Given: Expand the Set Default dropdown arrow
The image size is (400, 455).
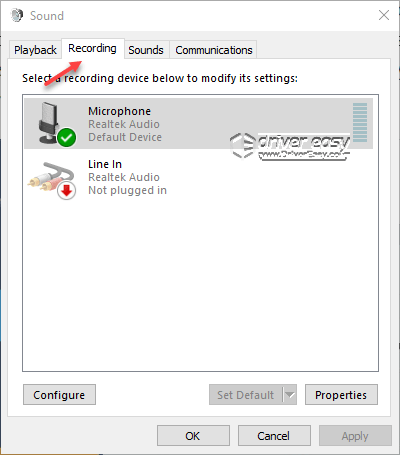Looking at the screenshot, I should click(x=290, y=395).
